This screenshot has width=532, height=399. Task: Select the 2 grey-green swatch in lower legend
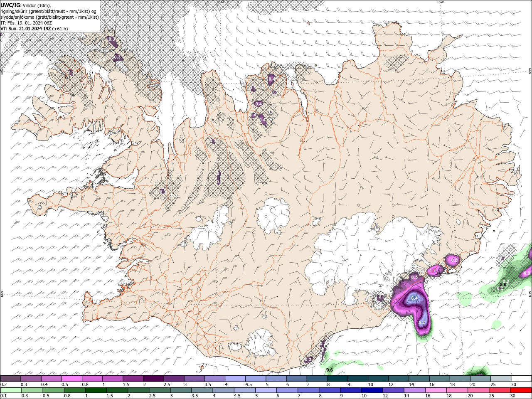pos(138,390)
